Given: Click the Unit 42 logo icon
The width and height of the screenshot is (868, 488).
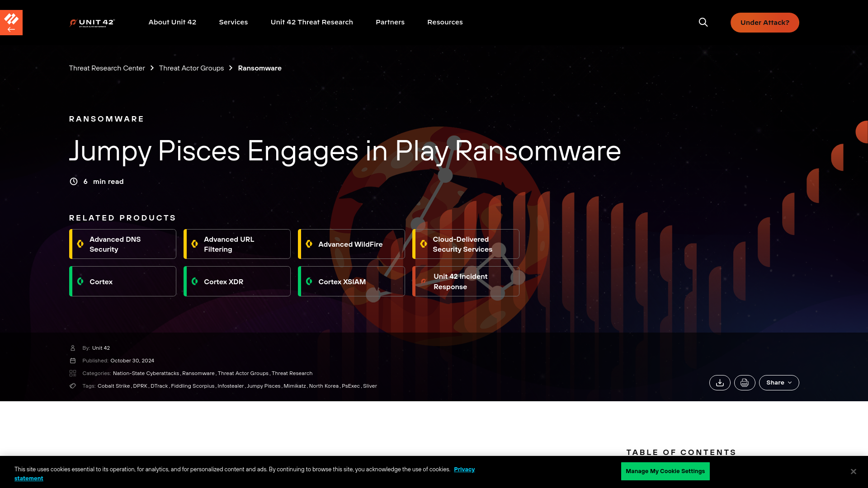Looking at the screenshot, I should click(x=92, y=22).
